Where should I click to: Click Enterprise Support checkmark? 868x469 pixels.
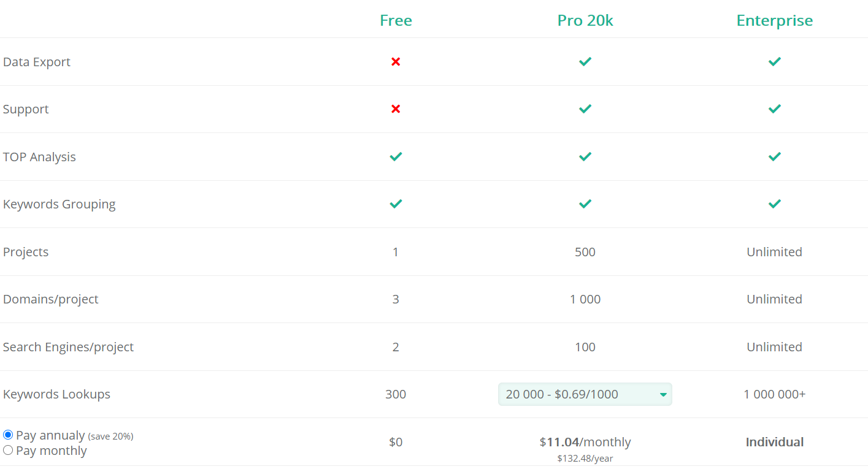tap(775, 109)
